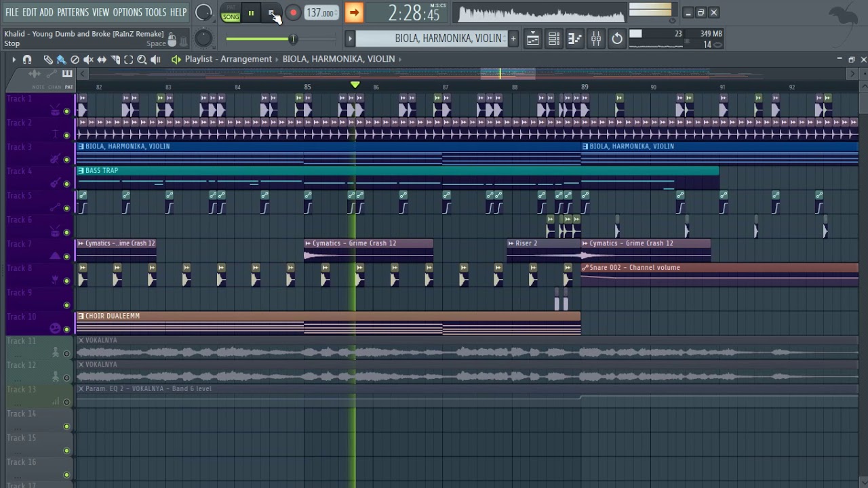The width and height of the screenshot is (868, 488).
Task: Click the playlist horizontal scroll right arrow
Action: 853,74
